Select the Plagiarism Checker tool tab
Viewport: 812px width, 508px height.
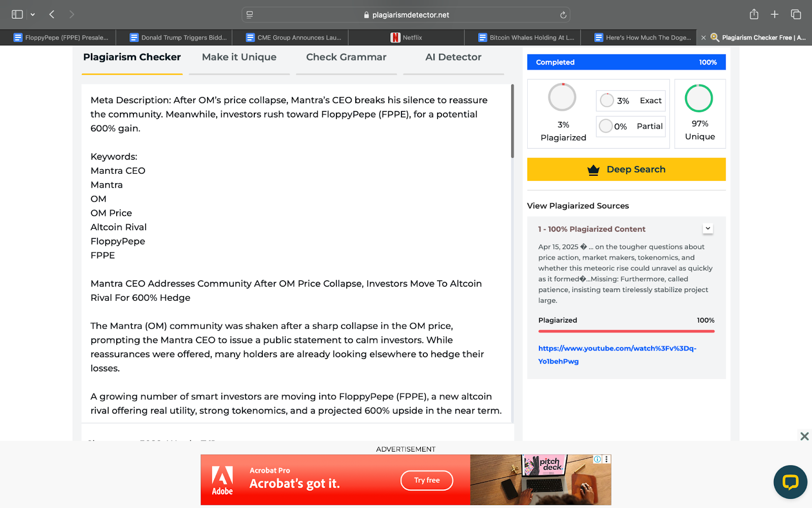tap(132, 57)
